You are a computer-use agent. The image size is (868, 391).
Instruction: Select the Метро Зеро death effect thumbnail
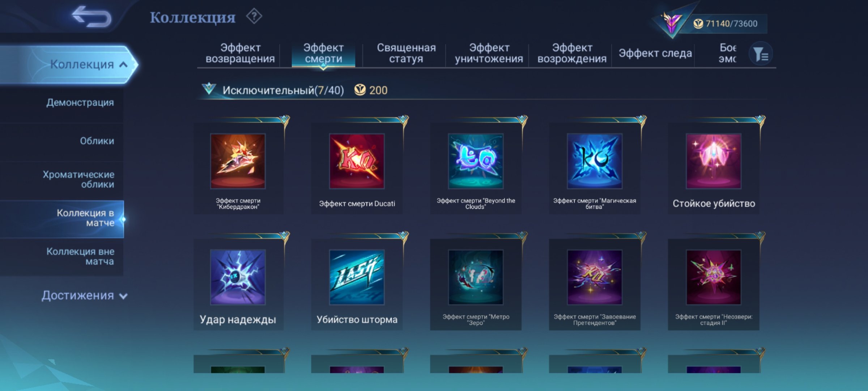[x=476, y=277]
